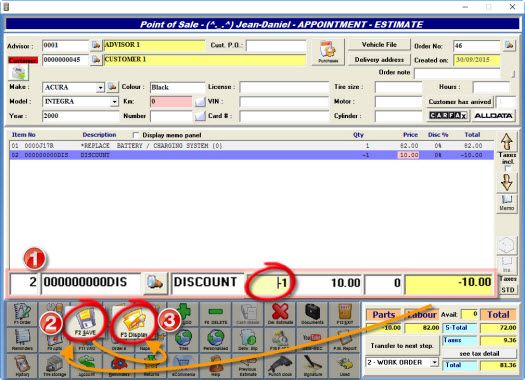This screenshot has height=380, width=525.
Task: Click the F6 DELETE minus icon
Action: point(215,314)
